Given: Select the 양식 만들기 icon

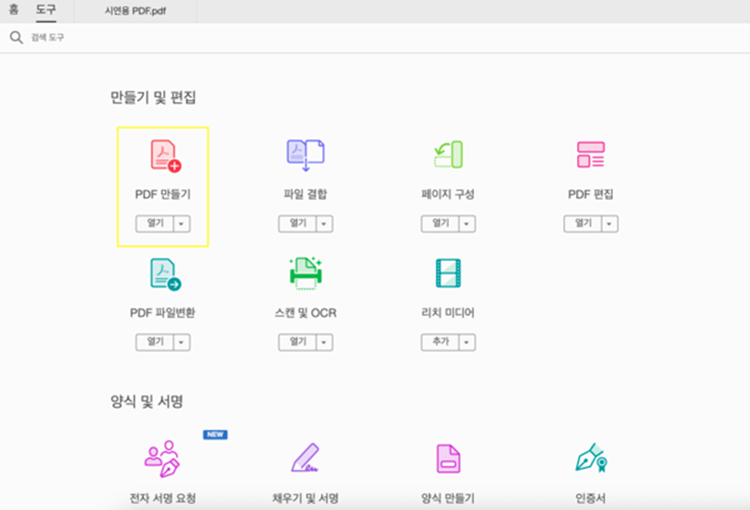Looking at the screenshot, I should (x=448, y=459).
